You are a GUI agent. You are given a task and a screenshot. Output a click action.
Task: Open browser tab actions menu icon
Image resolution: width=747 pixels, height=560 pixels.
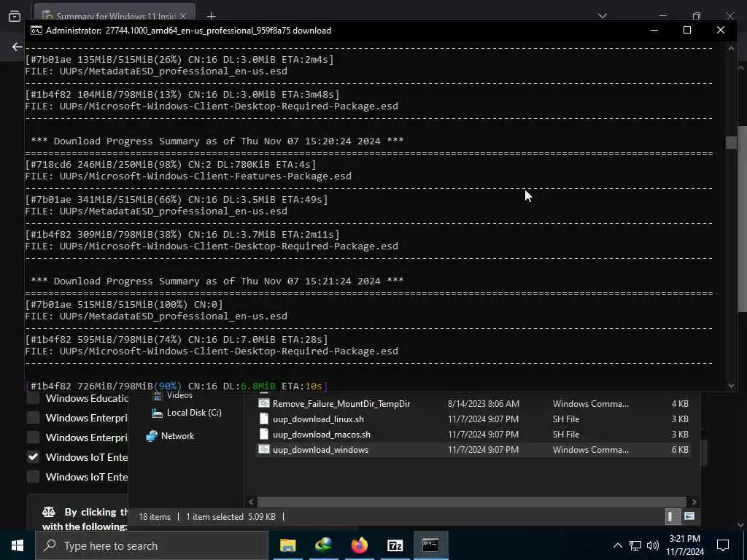coord(15,16)
